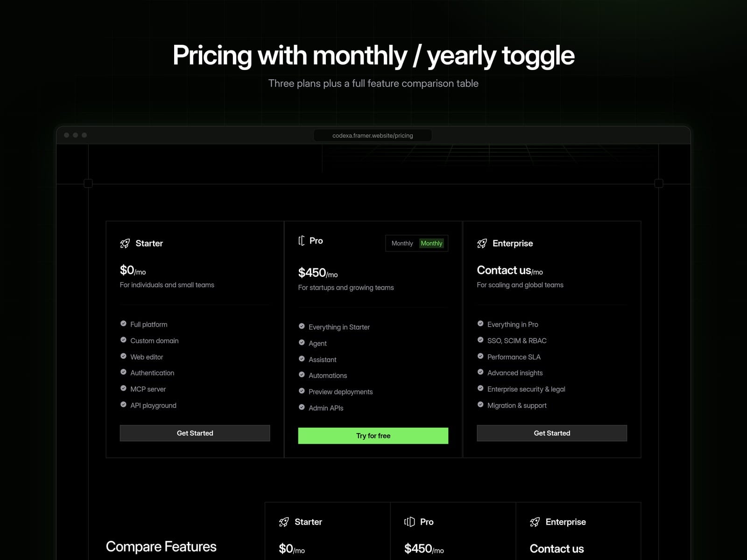
Task: Click the check icon beside Migration & support
Action: coord(480,405)
